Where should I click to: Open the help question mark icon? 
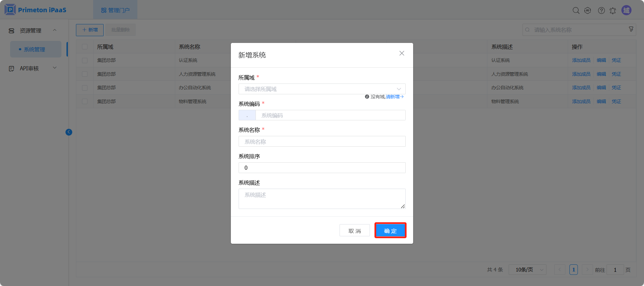601,10
